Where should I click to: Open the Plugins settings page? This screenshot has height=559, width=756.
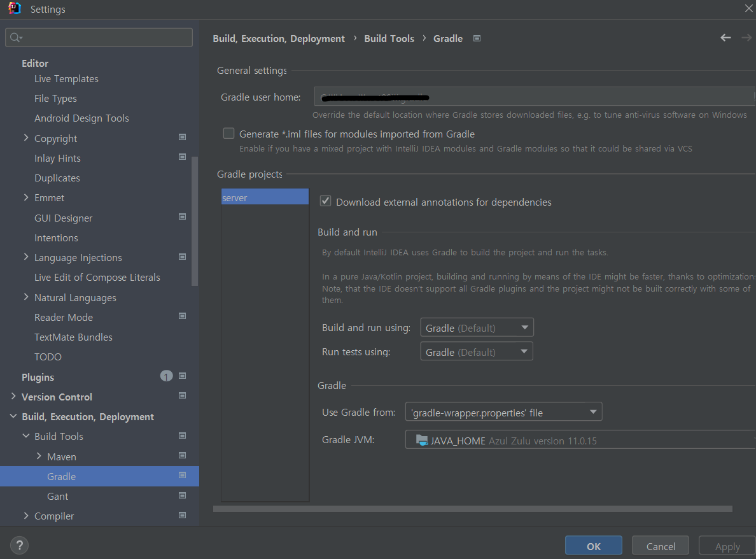point(38,377)
